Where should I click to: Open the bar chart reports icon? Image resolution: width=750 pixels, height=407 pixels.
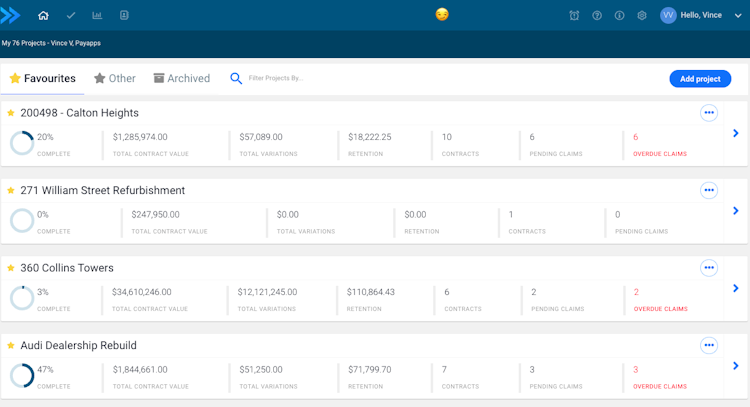[x=97, y=15]
